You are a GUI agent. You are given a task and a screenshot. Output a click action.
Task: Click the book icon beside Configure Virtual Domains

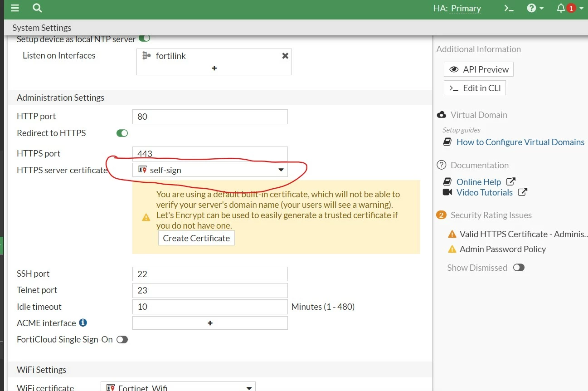coord(447,142)
